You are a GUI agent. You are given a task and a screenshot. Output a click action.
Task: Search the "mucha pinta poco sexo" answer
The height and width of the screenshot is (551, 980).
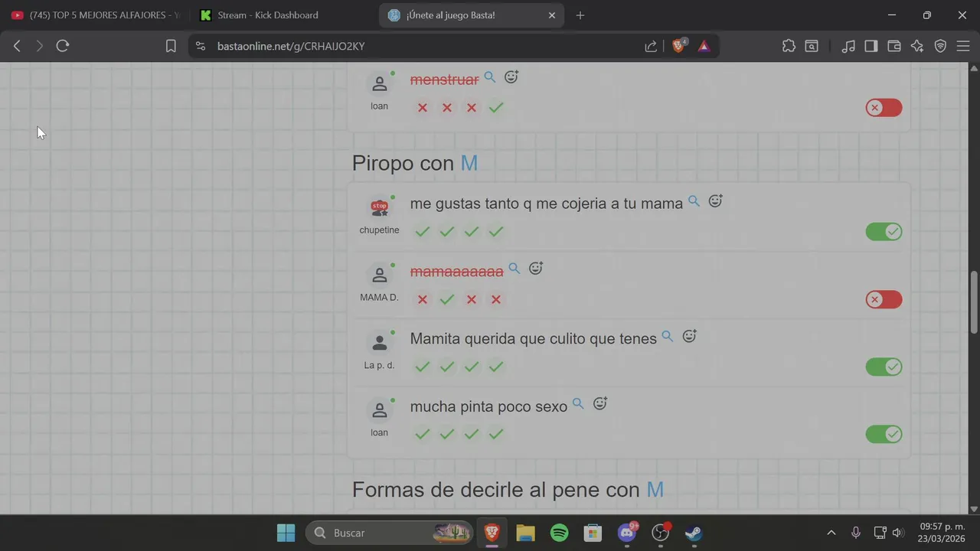(x=578, y=403)
